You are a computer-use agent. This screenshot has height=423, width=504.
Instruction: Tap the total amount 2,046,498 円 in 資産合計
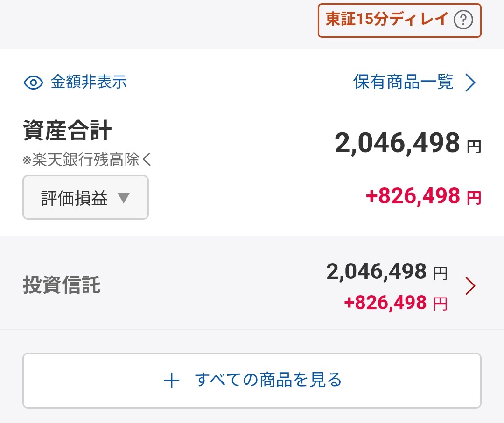(397, 143)
